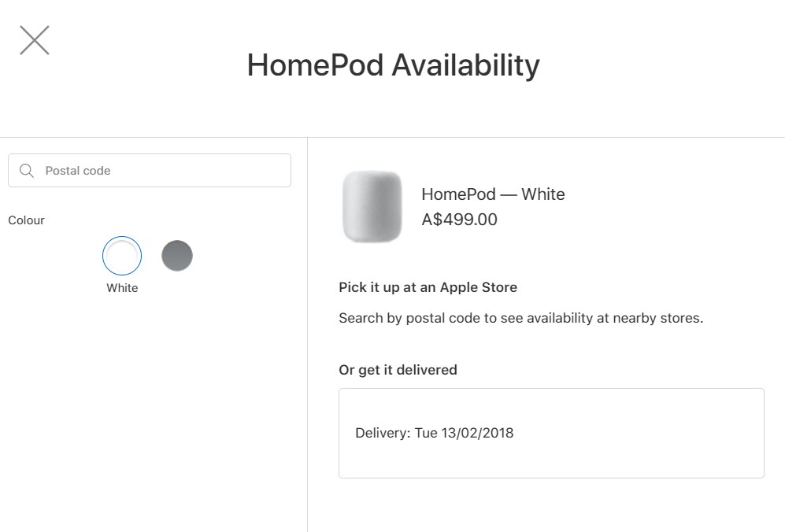Click the nearby stores instruction text
785x532 pixels.
(x=520, y=318)
